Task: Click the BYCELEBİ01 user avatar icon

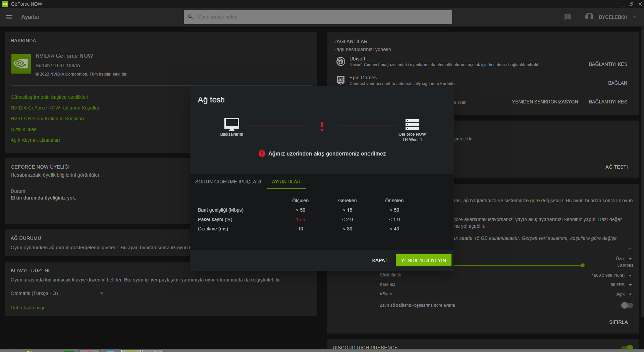Action: (589, 17)
